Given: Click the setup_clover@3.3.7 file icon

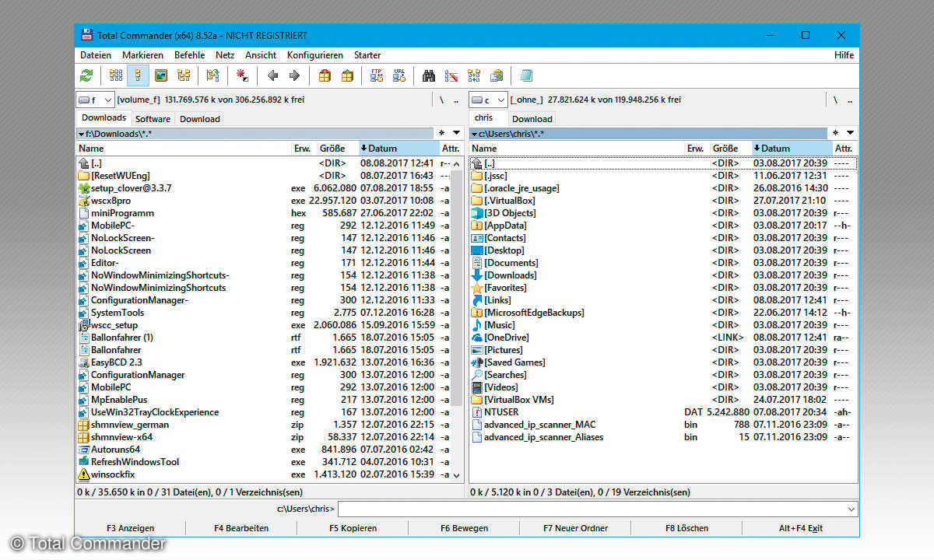Looking at the screenshot, I should coord(84,188).
